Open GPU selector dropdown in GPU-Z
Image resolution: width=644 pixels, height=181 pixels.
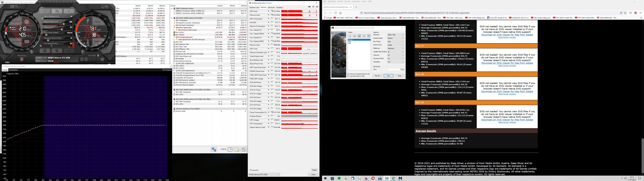264,174
